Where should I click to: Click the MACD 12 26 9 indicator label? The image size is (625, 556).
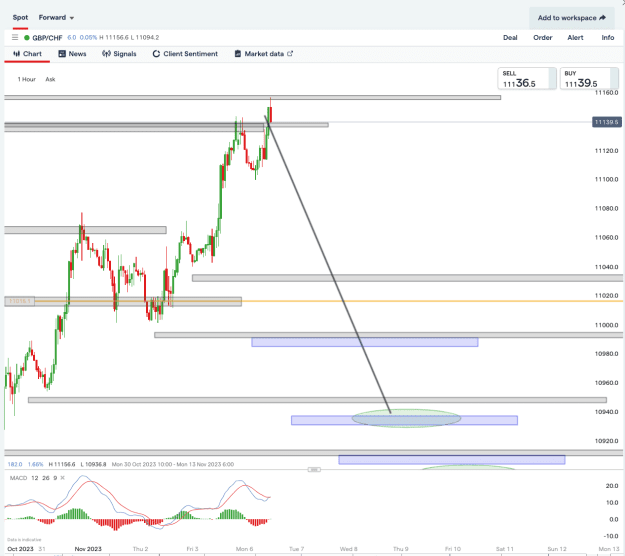[x=33, y=478]
